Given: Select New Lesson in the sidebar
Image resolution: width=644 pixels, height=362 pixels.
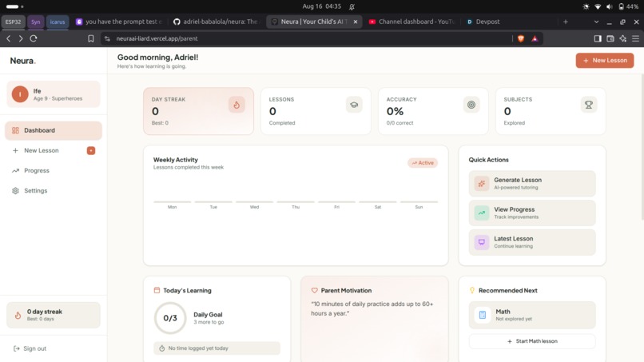Looking at the screenshot, I should 54,150.
